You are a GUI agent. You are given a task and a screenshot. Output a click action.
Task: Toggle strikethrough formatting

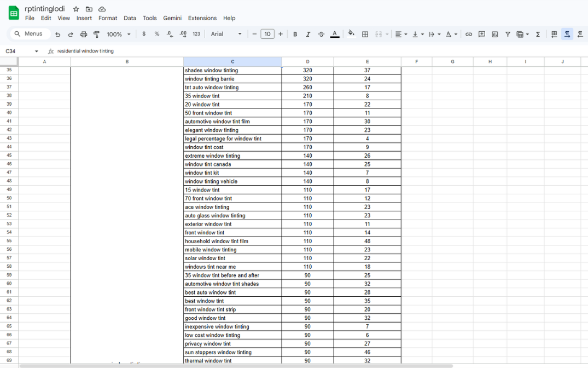[x=321, y=34]
